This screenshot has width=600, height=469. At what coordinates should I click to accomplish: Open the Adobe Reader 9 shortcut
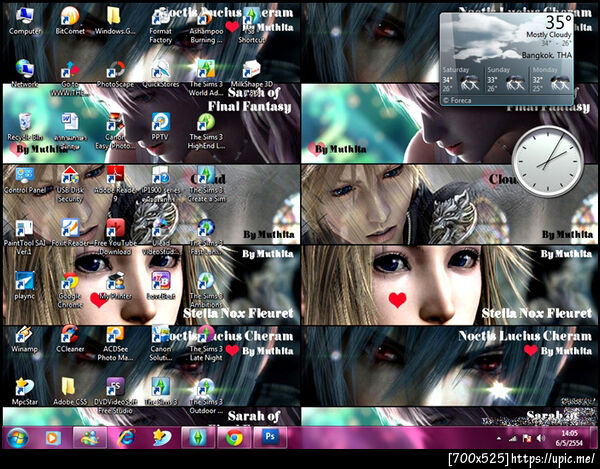point(115,184)
